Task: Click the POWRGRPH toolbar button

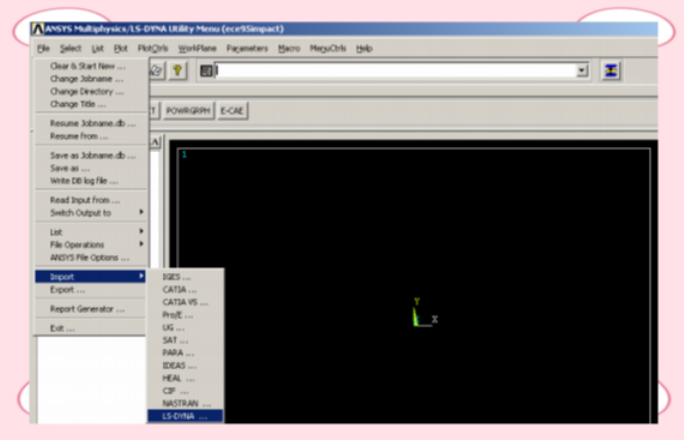Action: [x=188, y=111]
